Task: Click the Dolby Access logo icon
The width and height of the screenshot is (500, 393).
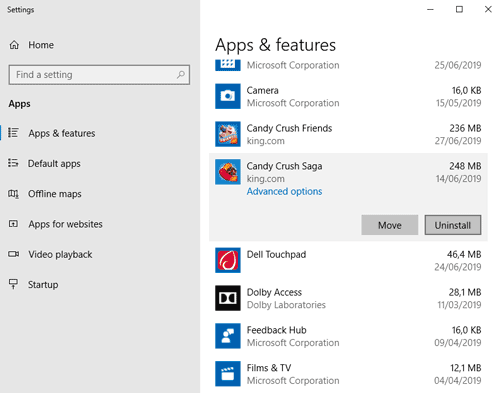Action: [228, 298]
